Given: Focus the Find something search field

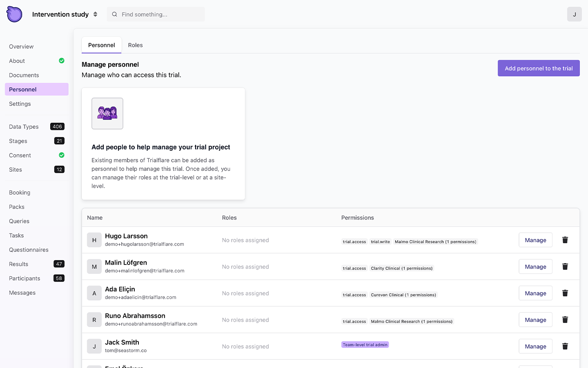Looking at the screenshot, I should [x=156, y=14].
